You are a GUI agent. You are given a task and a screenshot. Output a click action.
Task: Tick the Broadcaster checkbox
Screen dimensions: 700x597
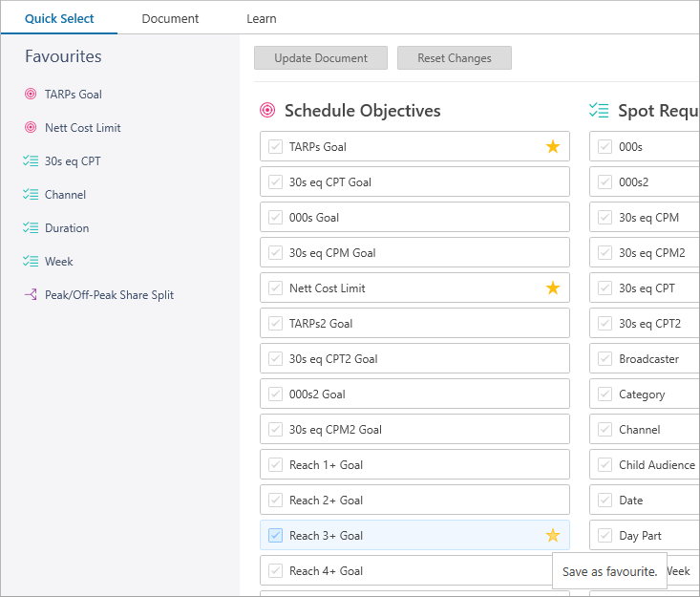(x=605, y=358)
